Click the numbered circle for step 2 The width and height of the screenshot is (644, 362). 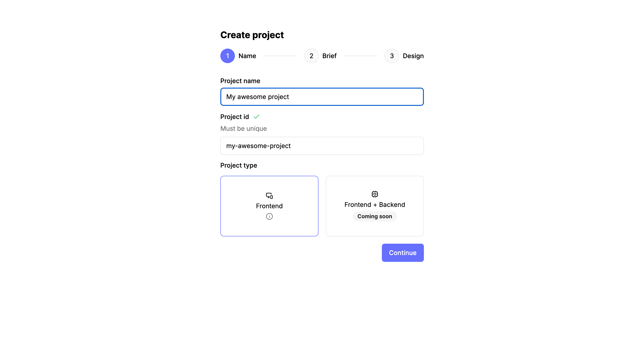click(311, 56)
